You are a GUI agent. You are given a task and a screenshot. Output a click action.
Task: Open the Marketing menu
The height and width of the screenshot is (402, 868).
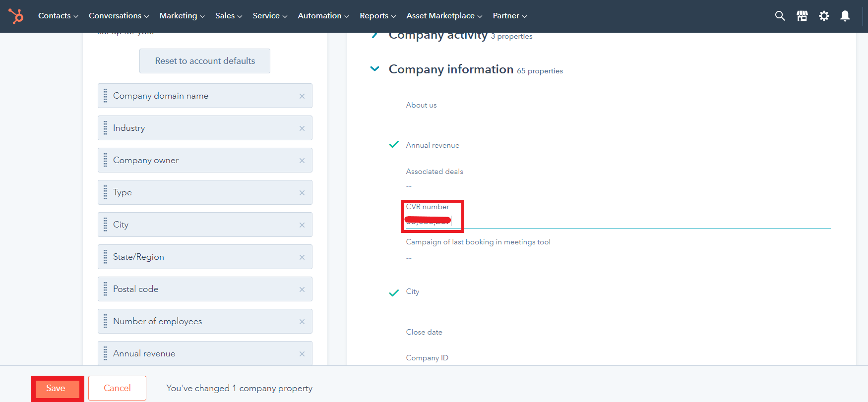(182, 16)
